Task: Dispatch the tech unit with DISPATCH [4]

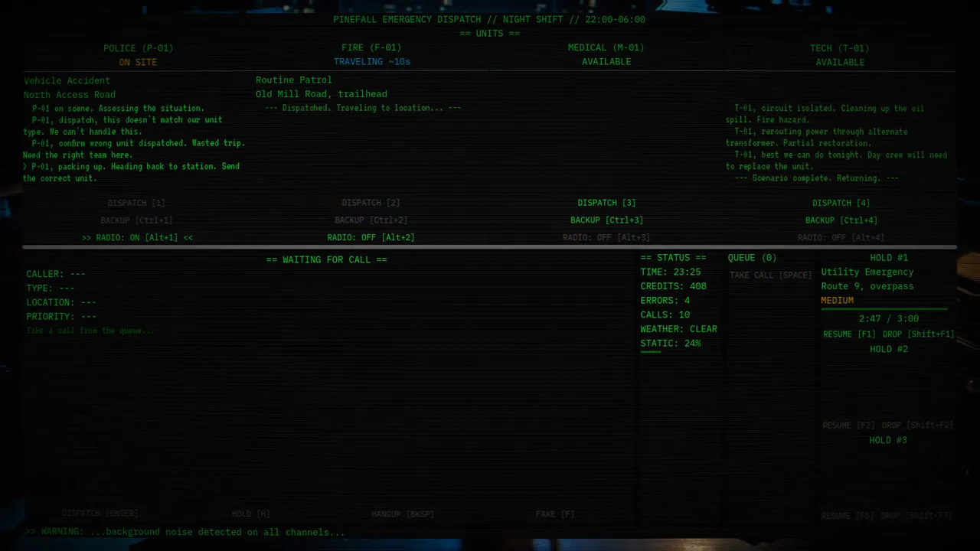Action: coord(841,203)
